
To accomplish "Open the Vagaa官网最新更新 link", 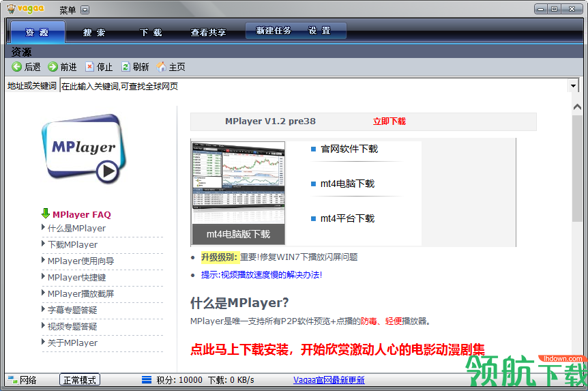I will click(329, 380).
